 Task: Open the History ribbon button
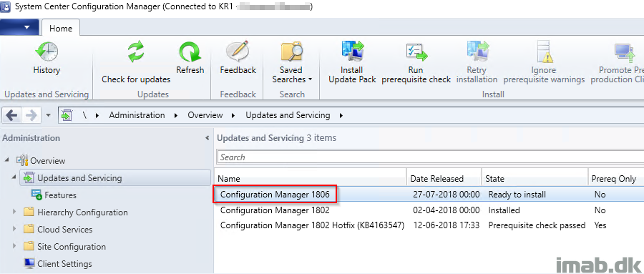pos(46,59)
